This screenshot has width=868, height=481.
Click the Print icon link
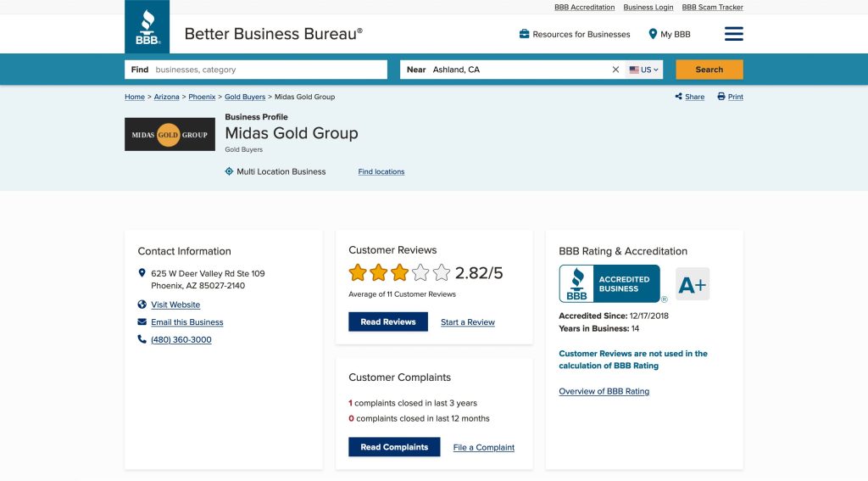[730, 97]
